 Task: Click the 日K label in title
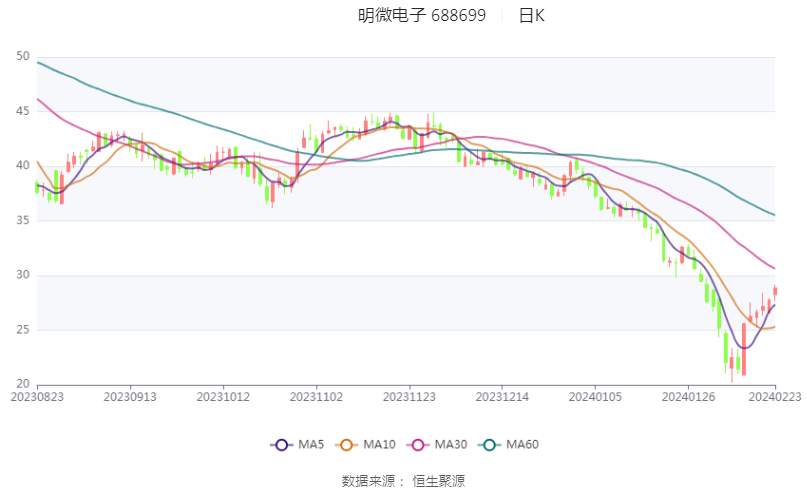[531, 15]
